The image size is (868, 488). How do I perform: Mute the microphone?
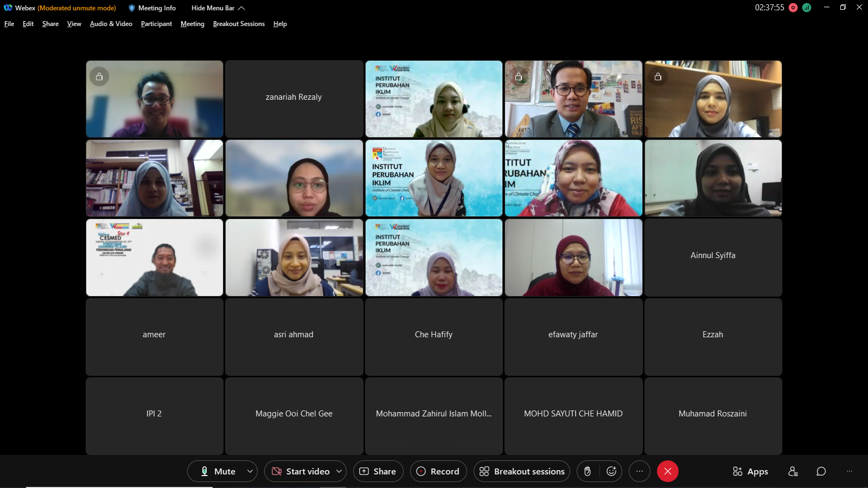218,471
